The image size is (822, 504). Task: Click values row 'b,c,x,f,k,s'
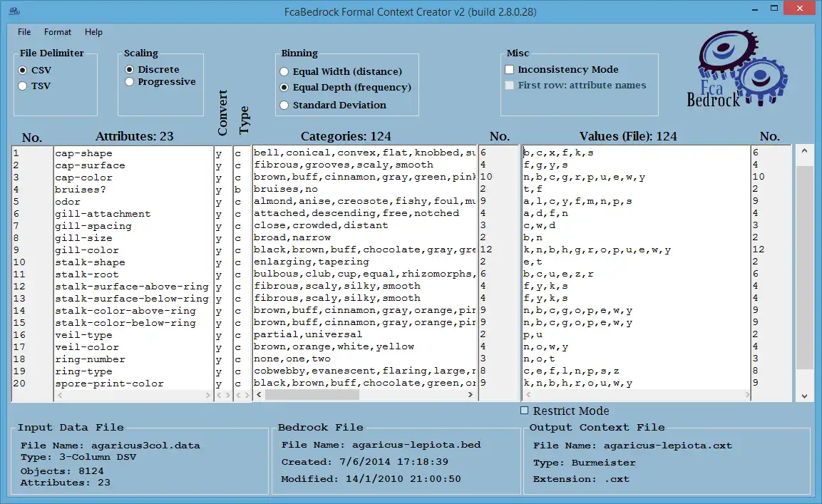point(558,153)
